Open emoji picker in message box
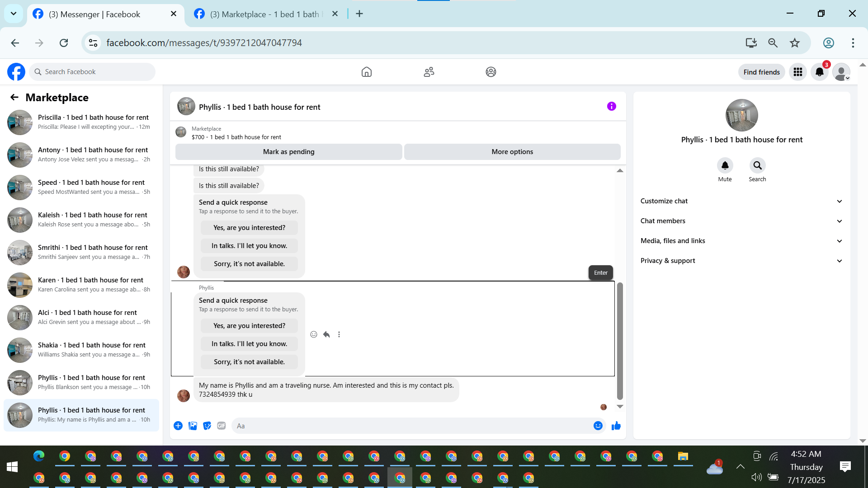The image size is (868, 488). coord(598,426)
